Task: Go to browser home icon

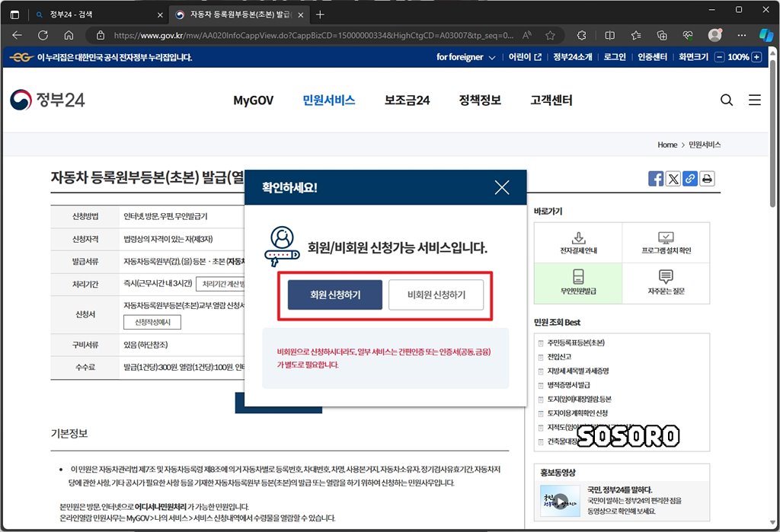Action: [69, 35]
